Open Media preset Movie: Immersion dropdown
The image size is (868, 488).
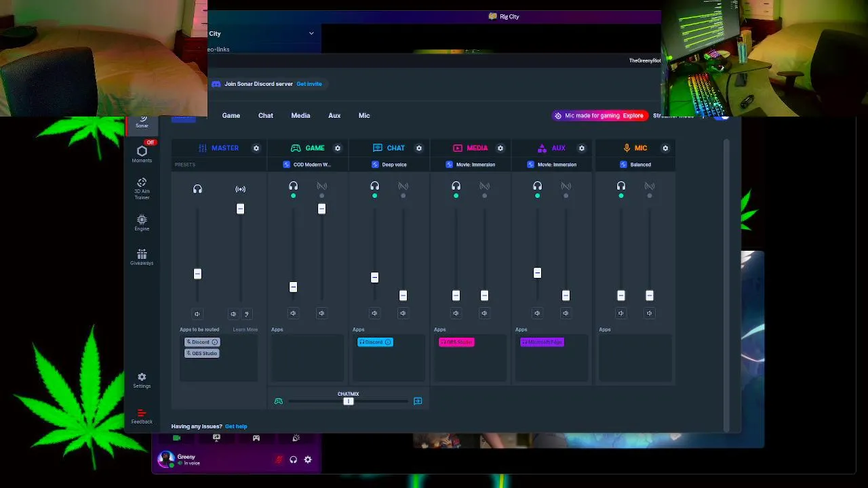[x=471, y=165]
